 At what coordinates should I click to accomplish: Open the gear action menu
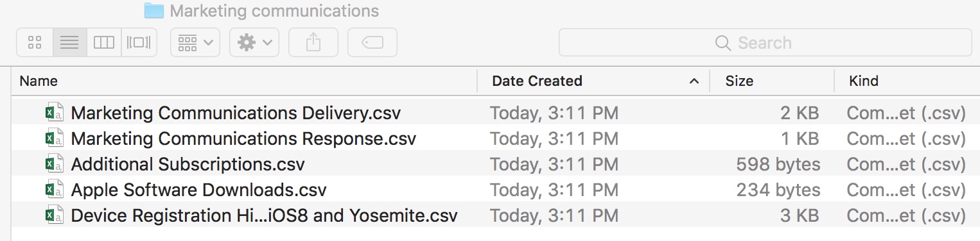pos(254,43)
